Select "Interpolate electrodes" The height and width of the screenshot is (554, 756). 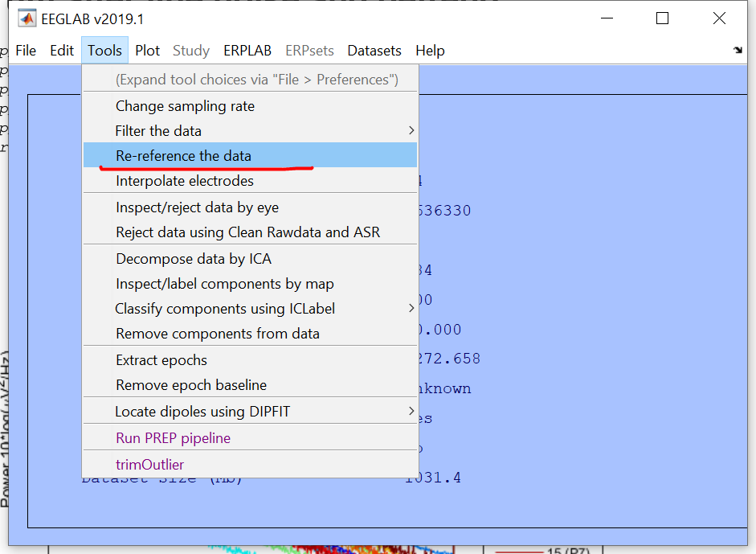tap(182, 180)
